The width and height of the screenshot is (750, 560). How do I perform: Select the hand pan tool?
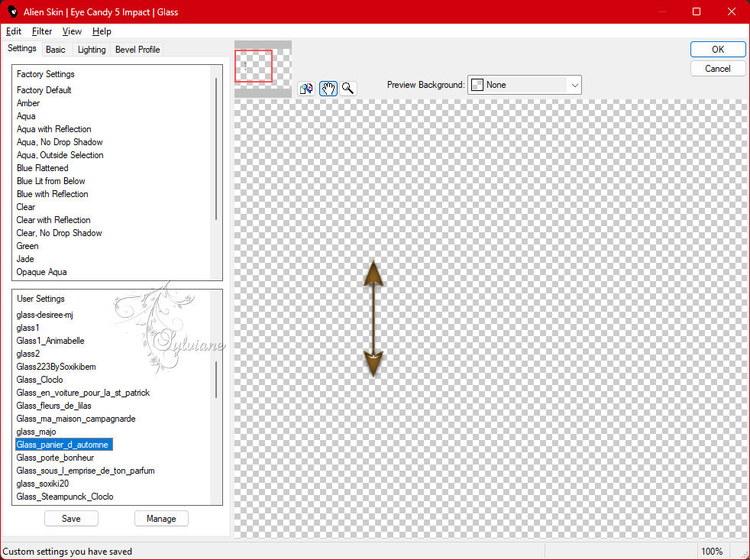[x=328, y=89]
